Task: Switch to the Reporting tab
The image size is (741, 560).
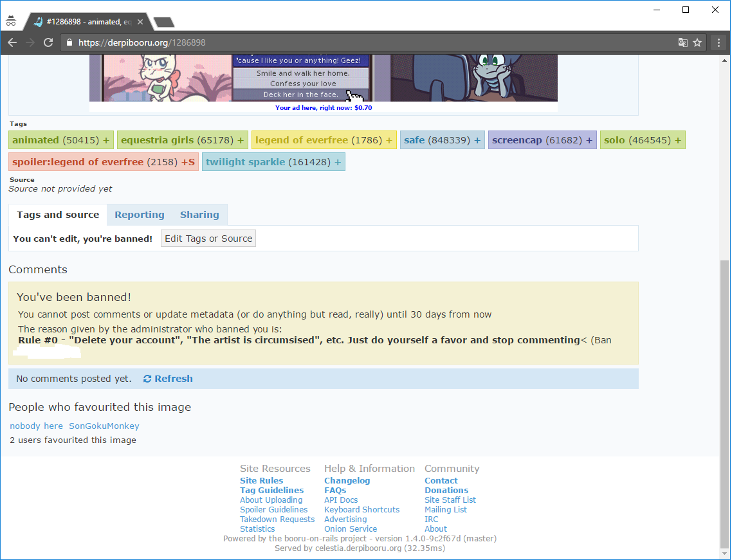Action: [140, 215]
